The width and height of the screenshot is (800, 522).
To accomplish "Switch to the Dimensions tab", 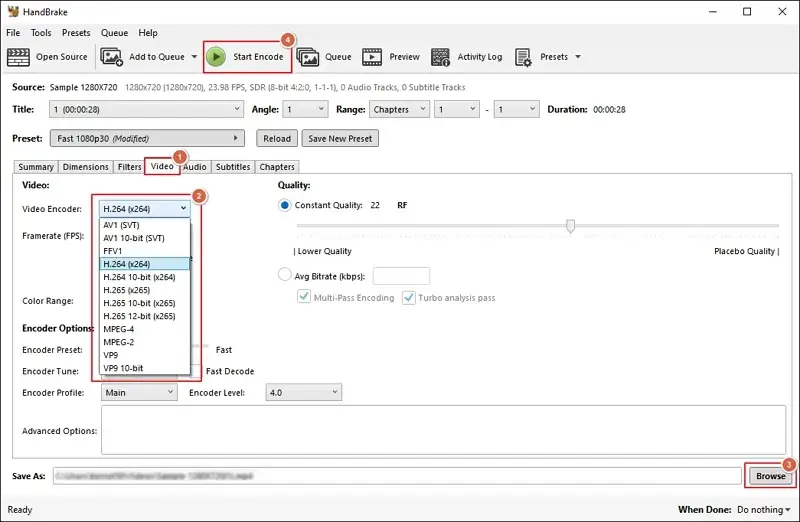I will pos(86,167).
